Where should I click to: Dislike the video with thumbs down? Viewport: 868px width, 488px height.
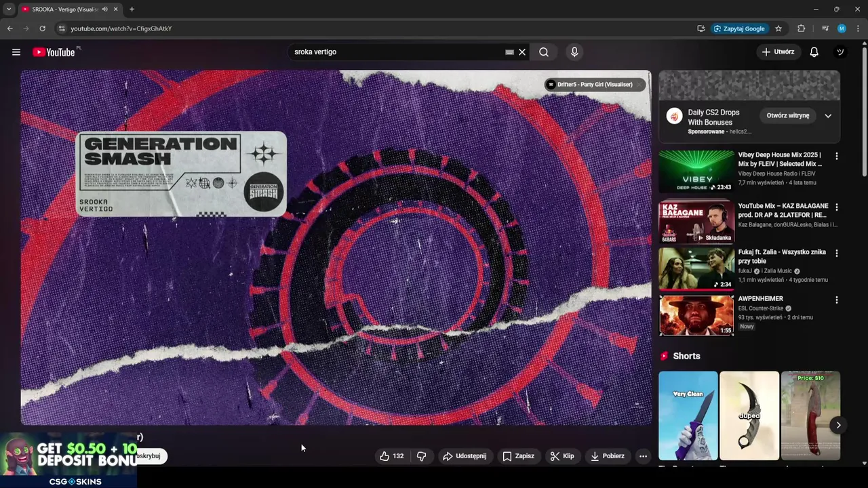tap(421, 456)
